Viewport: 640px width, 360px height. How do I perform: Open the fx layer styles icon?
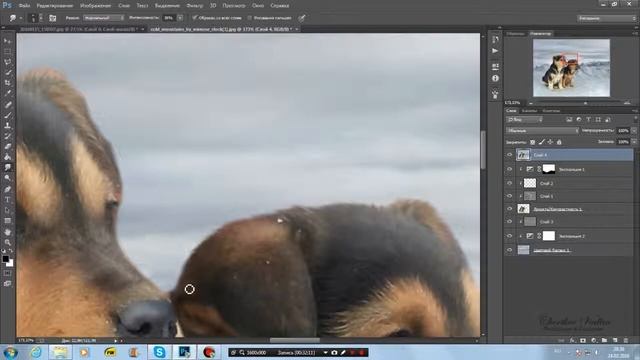(x=572, y=340)
